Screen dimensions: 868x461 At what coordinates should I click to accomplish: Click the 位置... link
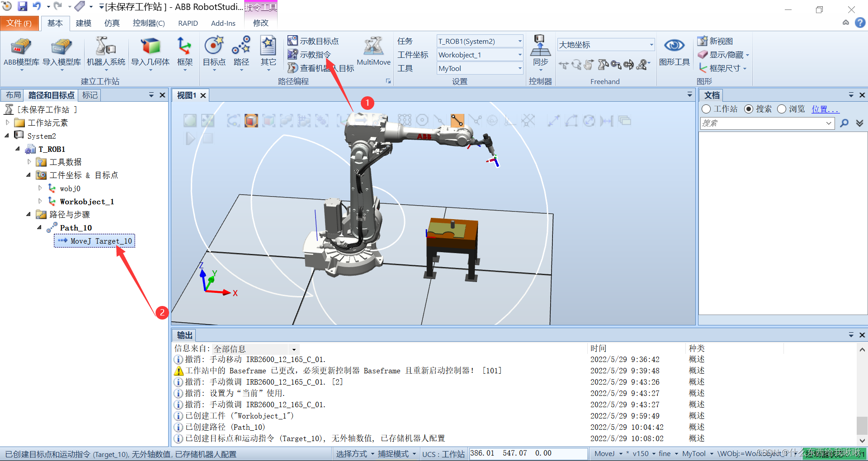825,109
